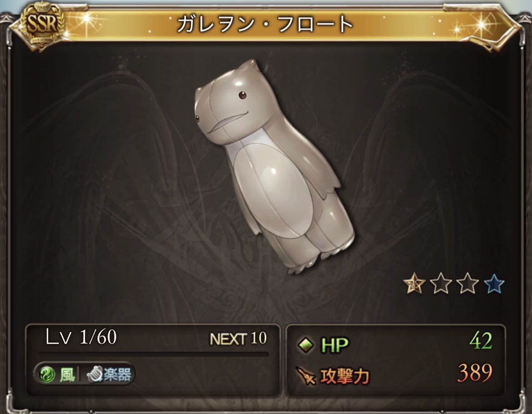Click the attack value 389

click(x=475, y=373)
